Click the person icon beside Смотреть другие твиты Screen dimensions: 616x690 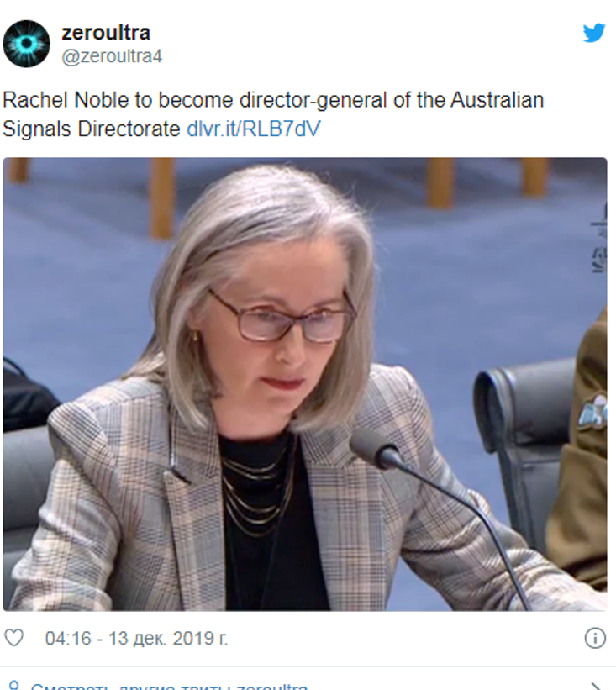click(14, 686)
